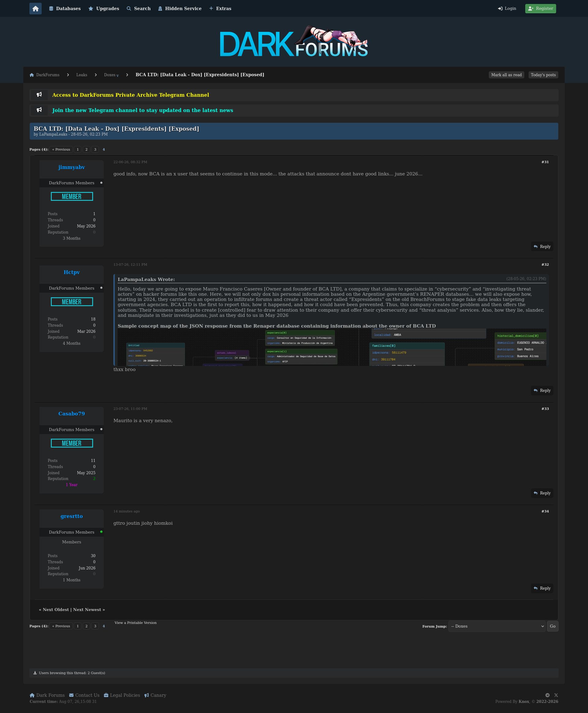Viewport: 588px width, 713px height.
Task: Go to Previous page in bottom pagination
Action: click(x=61, y=626)
